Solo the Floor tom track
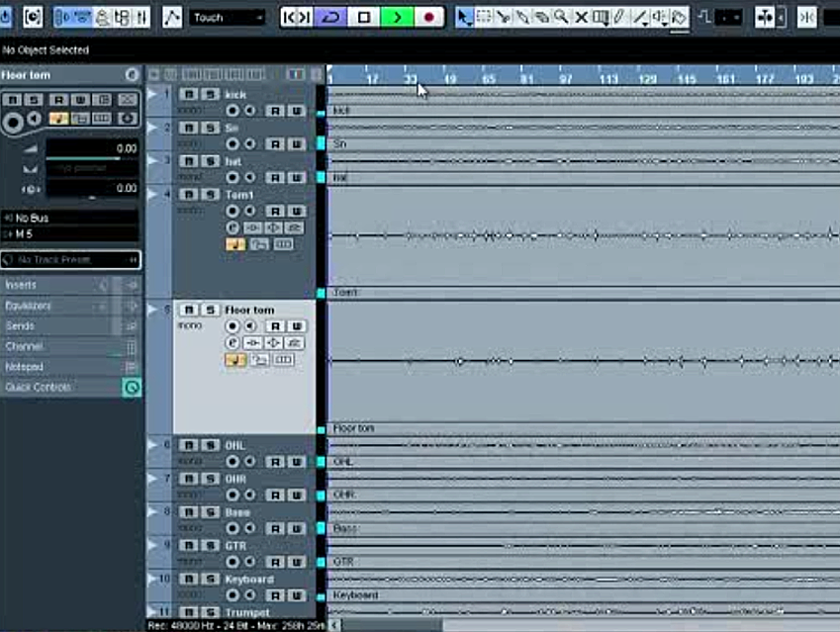 (x=210, y=310)
